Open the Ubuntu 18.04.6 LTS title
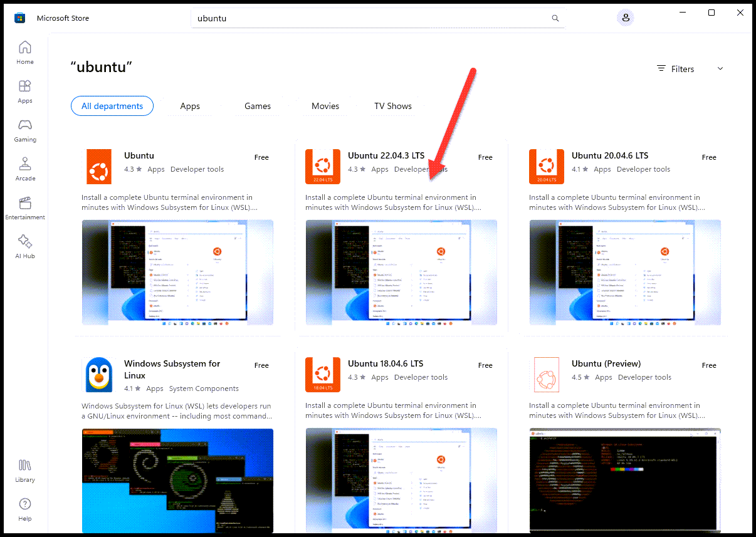756x537 pixels. pyautogui.click(x=386, y=363)
